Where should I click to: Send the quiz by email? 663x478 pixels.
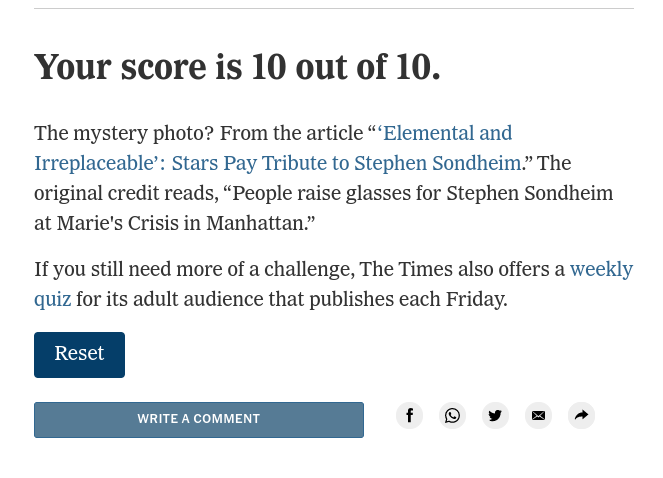click(x=538, y=416)
